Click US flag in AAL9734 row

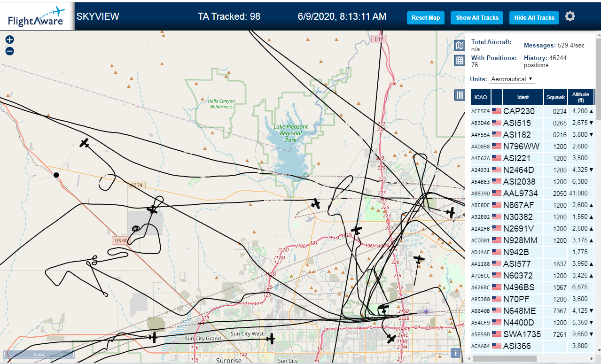point(497,194)
